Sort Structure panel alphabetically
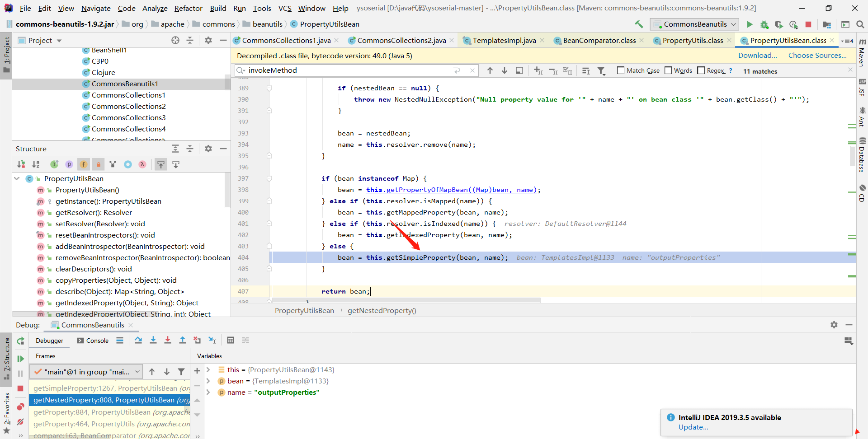Screen dimensions: 868x439 36,164
